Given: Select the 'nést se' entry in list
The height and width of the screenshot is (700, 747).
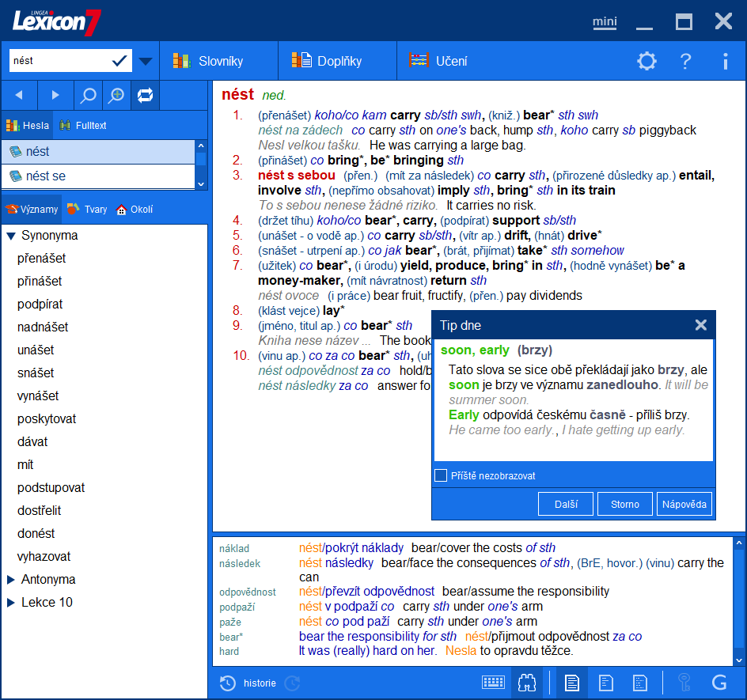Looking at the screenshot, I should [x=98, y=176].
